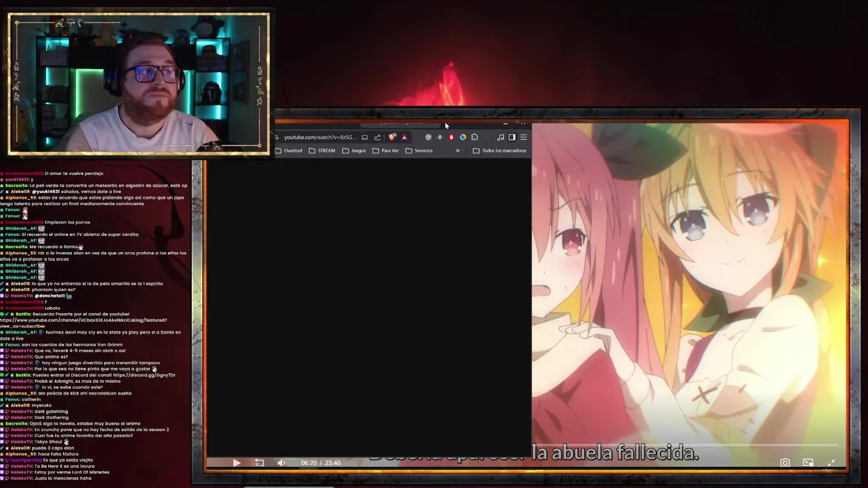The width and height of the screenshot is (868, 488).
Task: Play the video in the player
Action: (236, 463)
